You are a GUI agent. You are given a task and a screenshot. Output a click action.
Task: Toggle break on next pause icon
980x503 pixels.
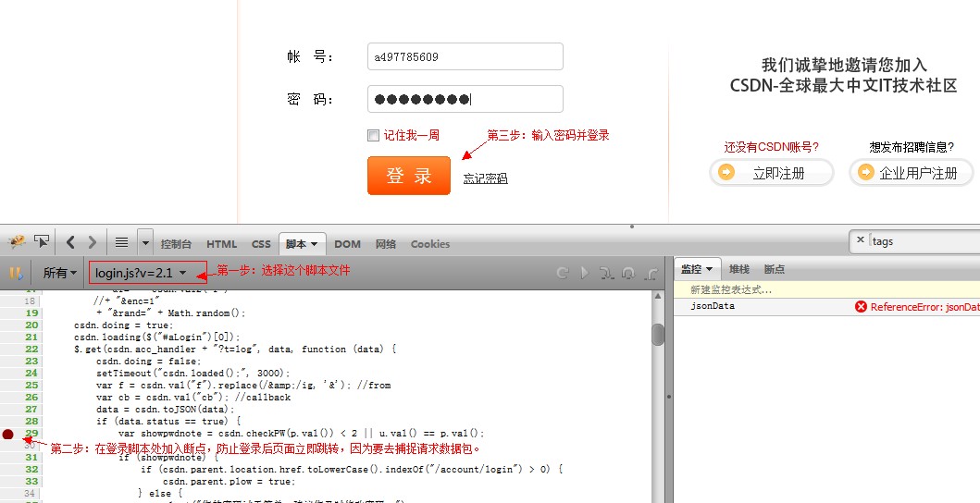click(16, 273)
